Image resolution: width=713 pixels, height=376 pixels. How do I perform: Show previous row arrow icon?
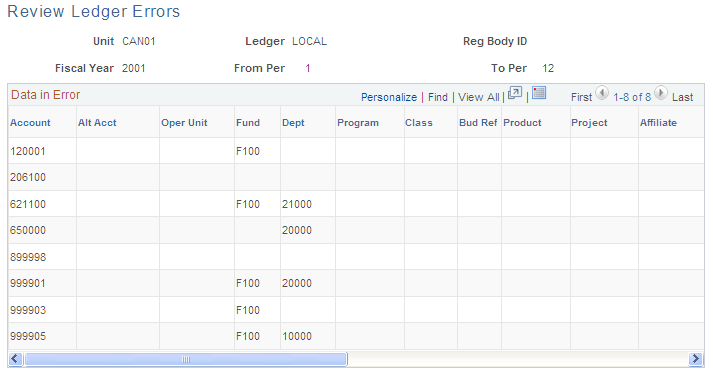point(602,93)
